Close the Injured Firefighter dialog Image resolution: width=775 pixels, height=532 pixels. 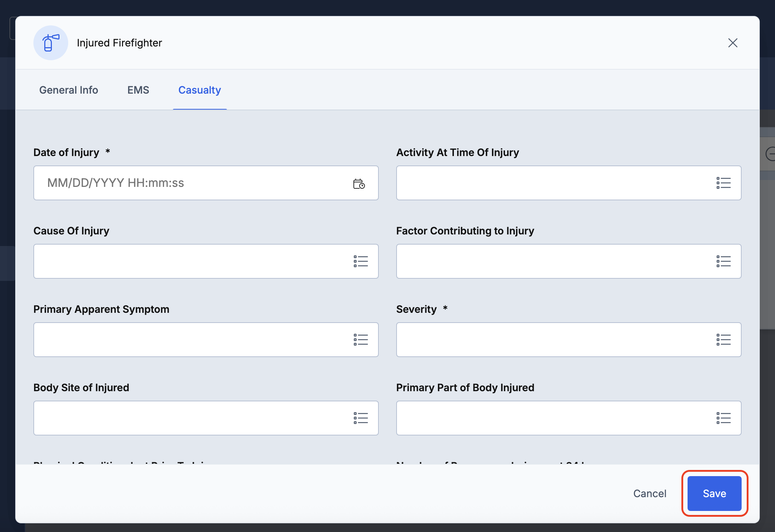[733, 43]
